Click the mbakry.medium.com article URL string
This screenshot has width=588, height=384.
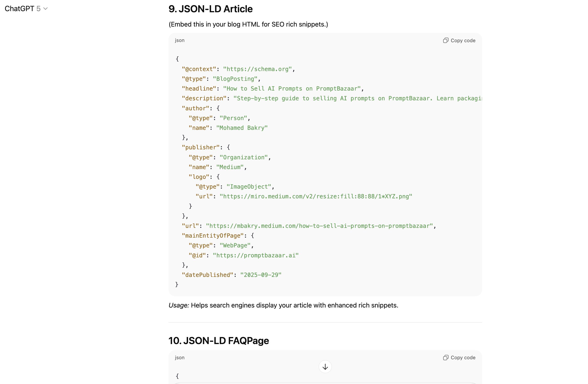pyautogui.click(x=319, y=226)
